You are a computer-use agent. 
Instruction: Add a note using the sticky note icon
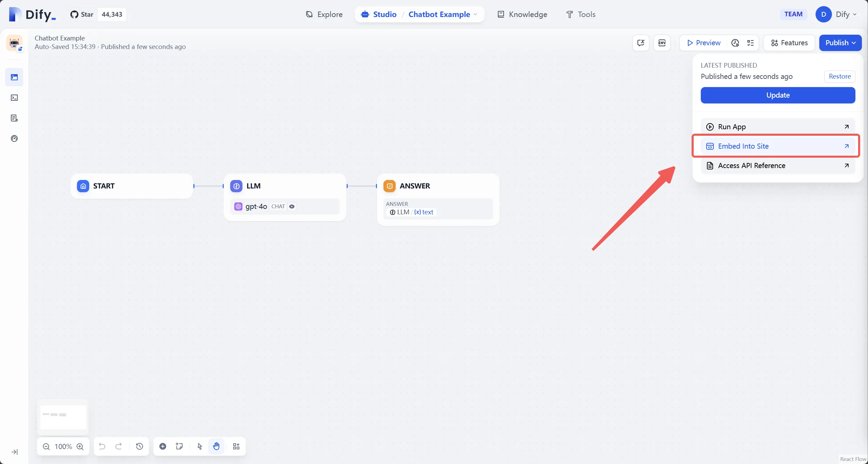pos(179,446)
